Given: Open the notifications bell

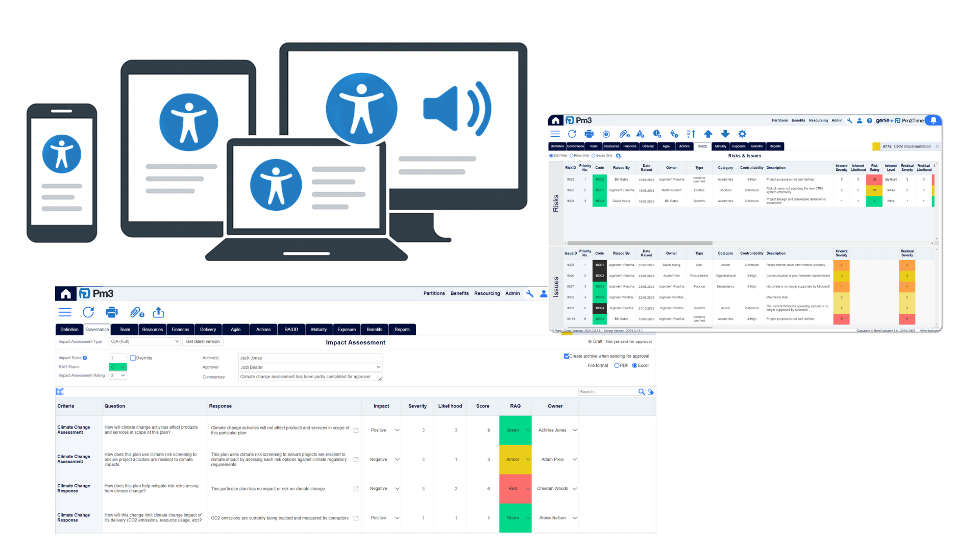Looking at the screenshot, I should [x=934, y=120].
